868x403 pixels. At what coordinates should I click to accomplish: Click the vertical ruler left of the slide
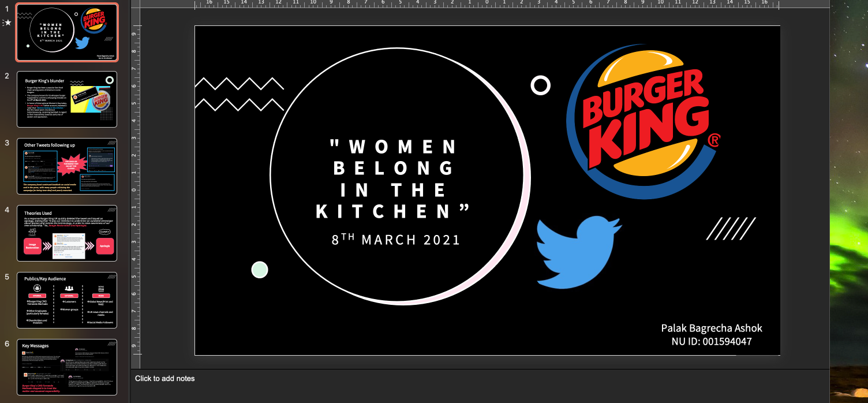135,191
